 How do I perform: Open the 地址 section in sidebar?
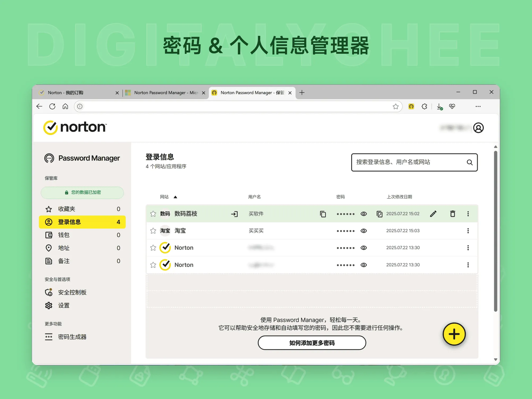click(x=63, y=248)
